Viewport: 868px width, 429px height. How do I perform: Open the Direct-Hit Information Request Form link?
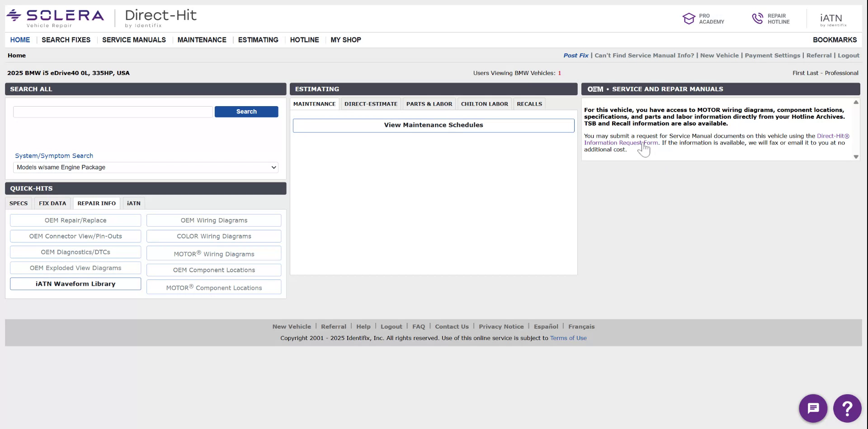622,142
